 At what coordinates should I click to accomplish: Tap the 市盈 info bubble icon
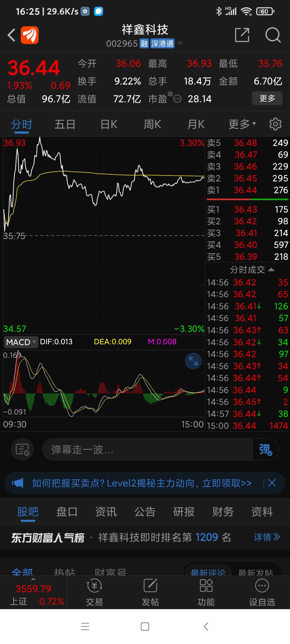[x=177, y=99]
